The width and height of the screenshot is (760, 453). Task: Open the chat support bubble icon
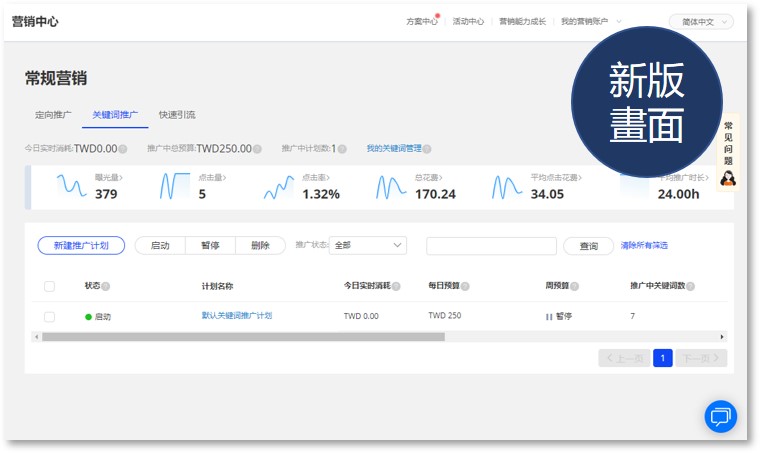click(720, 415)
